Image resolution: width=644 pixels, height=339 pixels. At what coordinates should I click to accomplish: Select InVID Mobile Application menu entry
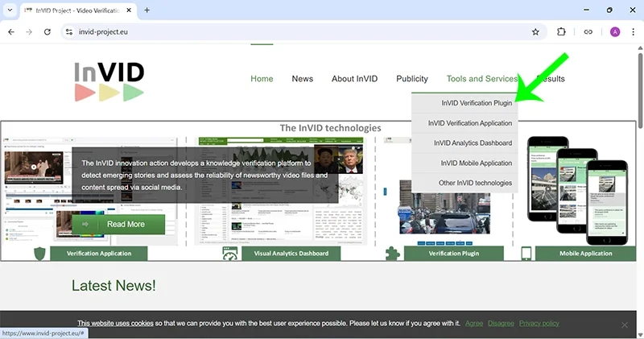pyautogui.click(x=476, y=163)
